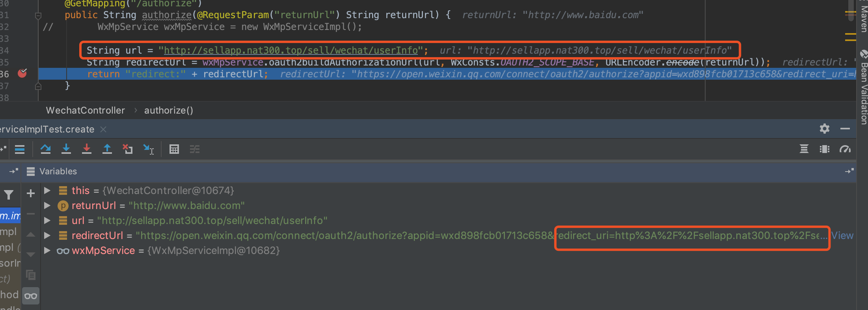868x310 pixels.
Task: Click the New Watch plus icon
Action: coord(31,193)
